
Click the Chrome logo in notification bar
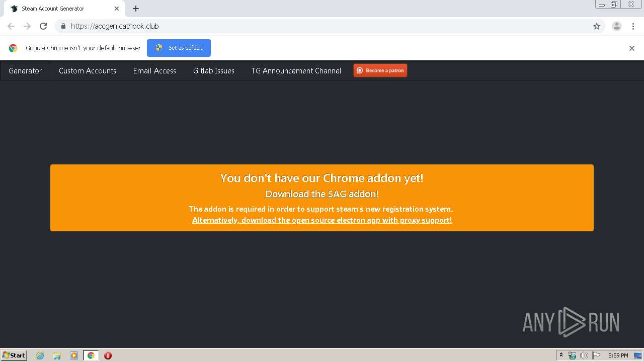pyautogui.click(x=13, y=48)
